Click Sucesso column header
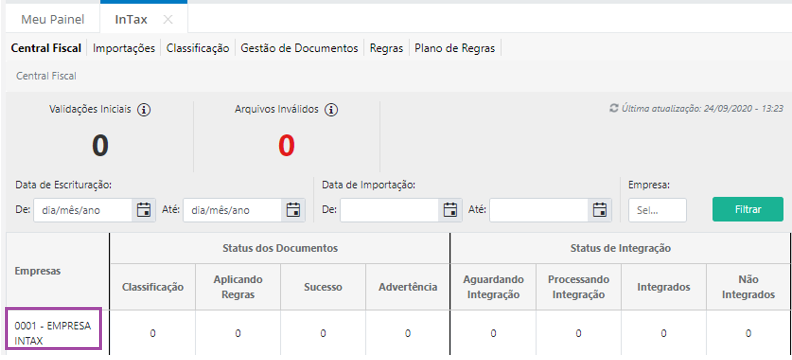 (323, 287)
